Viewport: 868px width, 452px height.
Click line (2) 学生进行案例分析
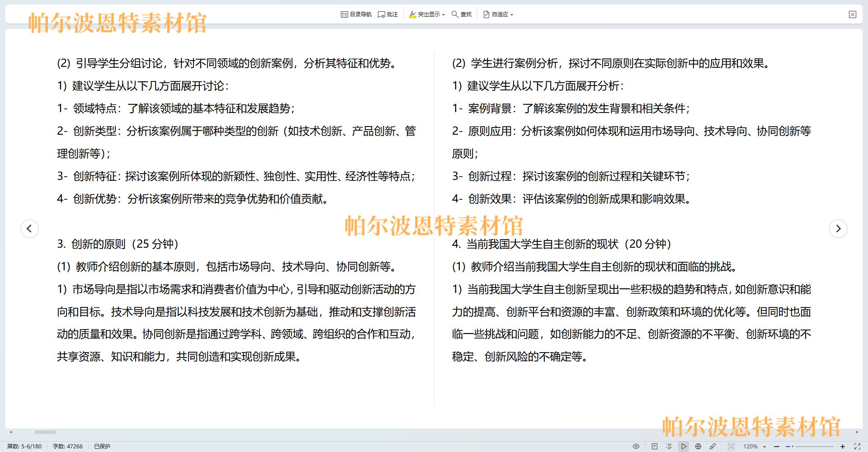click(612, 63)
